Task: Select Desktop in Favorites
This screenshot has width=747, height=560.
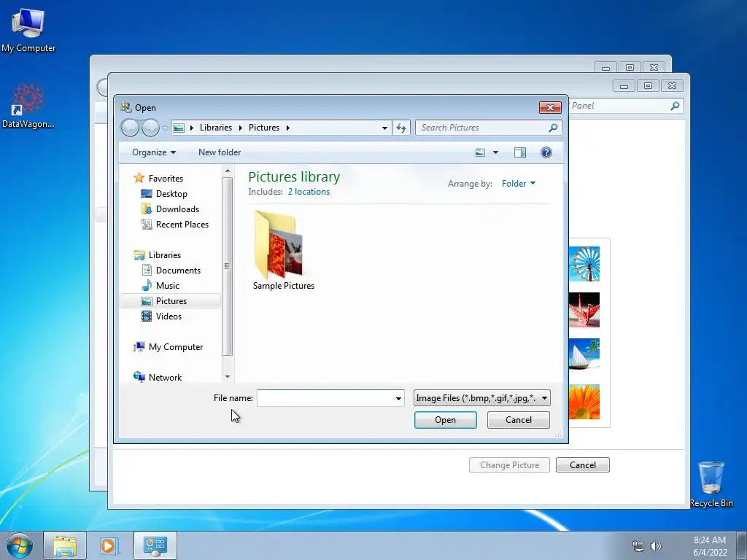Action: coord(171,194)
